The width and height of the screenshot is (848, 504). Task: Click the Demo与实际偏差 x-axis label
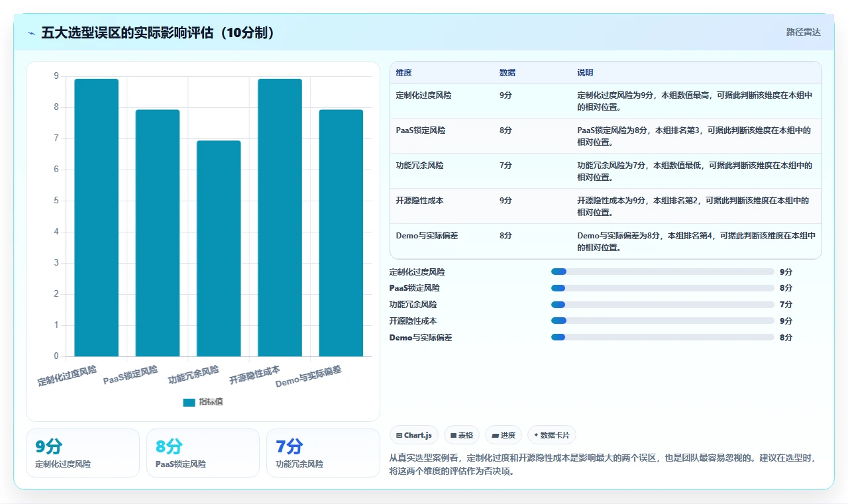pos(309,376)
